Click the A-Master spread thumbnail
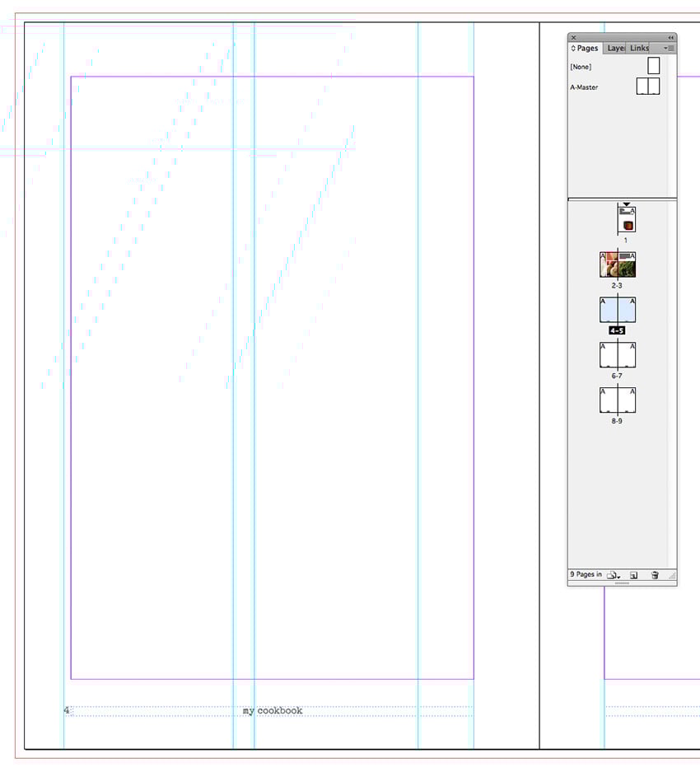The height and width of the screenshot is (772, 700). (x=647, y=86)
